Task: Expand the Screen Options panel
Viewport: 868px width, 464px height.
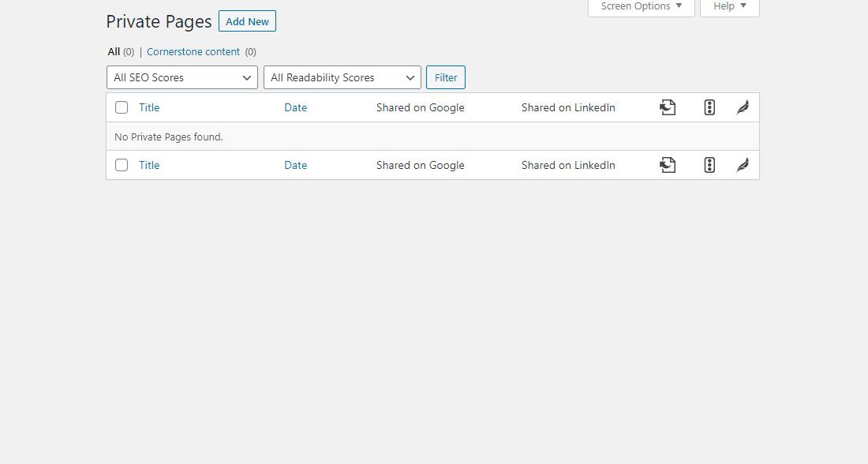Action: coord(641,6)
